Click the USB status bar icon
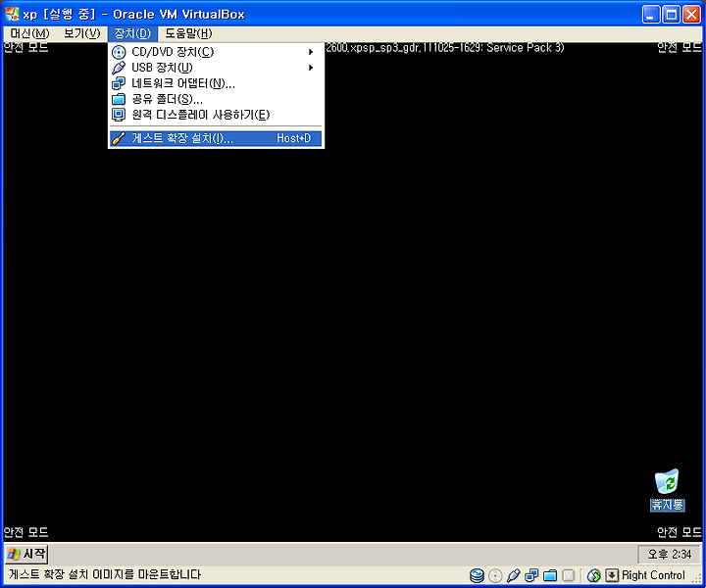The height and width of the screenshot is (588, 706). tap(513, 575)
